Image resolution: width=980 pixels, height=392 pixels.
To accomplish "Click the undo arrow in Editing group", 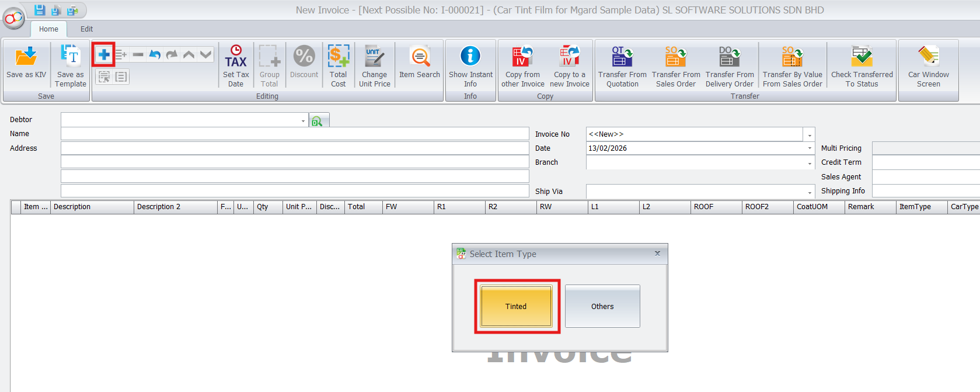I will click(x=155, y=55).
